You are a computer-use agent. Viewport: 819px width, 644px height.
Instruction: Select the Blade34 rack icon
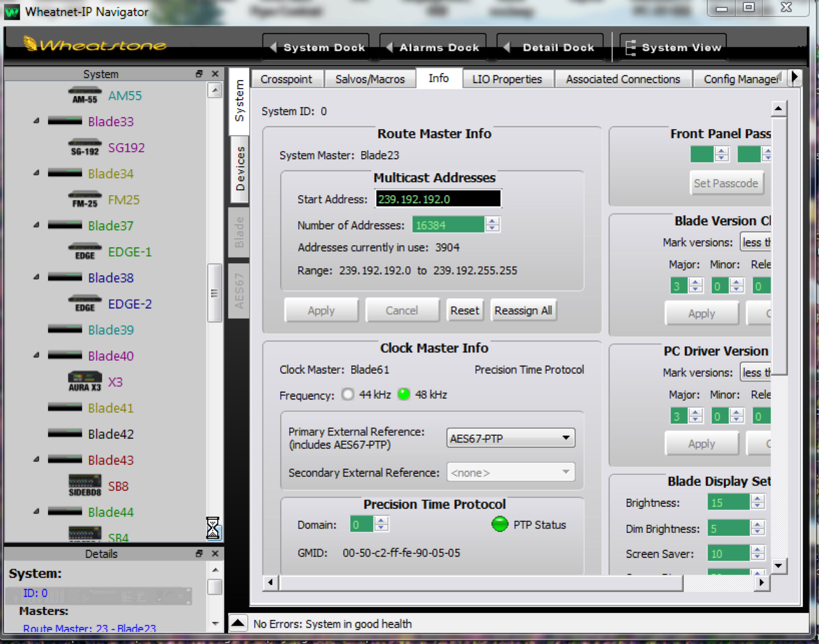coord(65,173)
